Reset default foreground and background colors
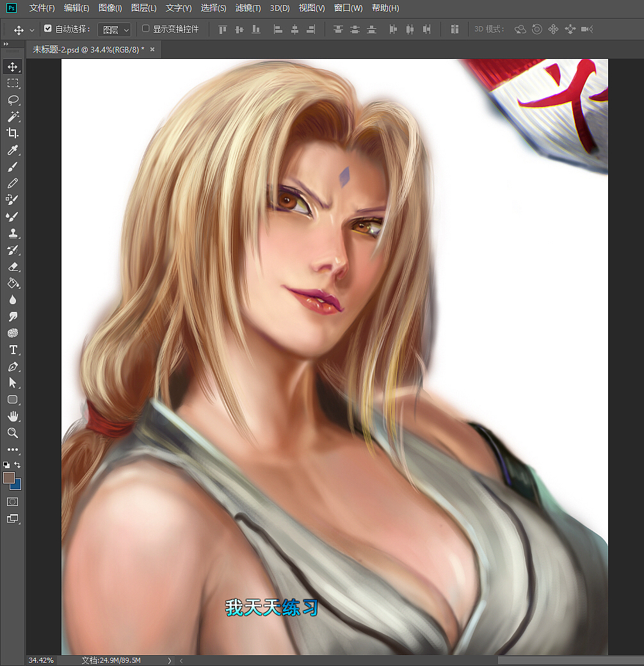This screenshot has width=644, height=666. pyautogui.click(x=6, y=465)
